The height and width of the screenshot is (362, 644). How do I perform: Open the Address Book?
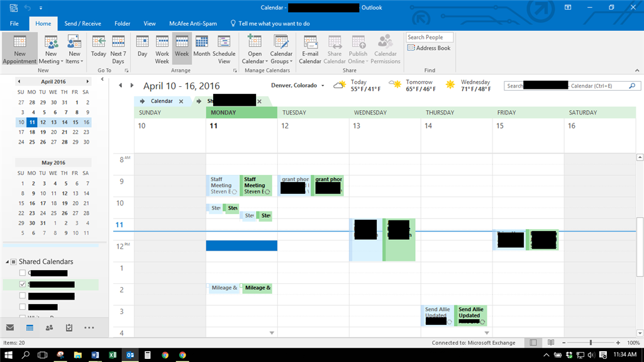[429, 48]
